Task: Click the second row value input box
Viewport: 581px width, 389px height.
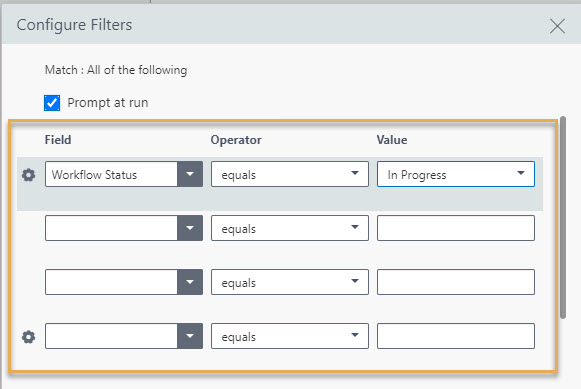Action: (456, 228)
